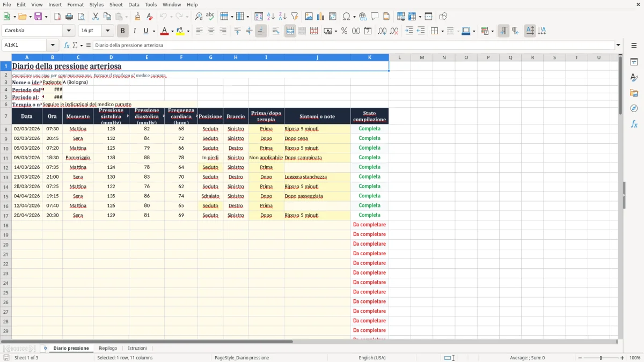
Task: Sort ascending A to Z
Action: tap(271, 17)
